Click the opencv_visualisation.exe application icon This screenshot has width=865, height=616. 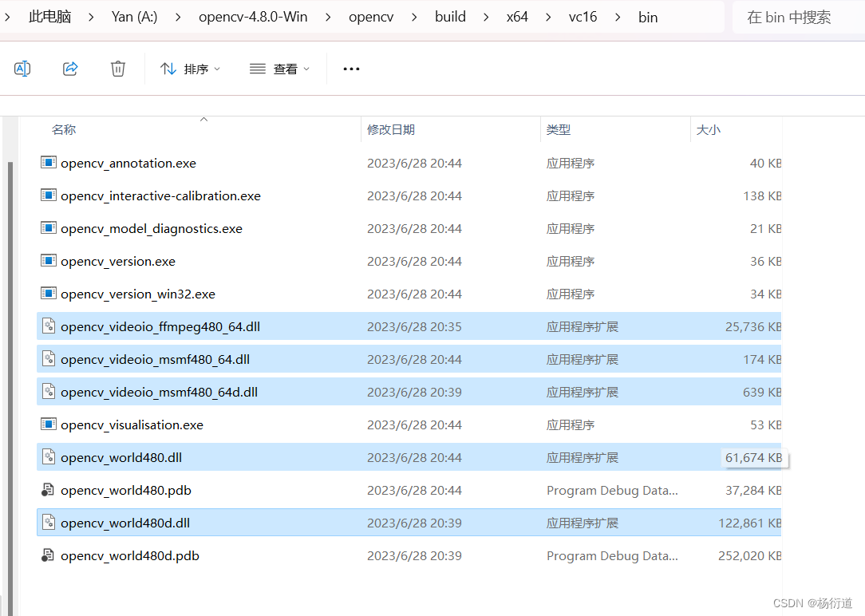pyautogui.click(x=49, y=424)
